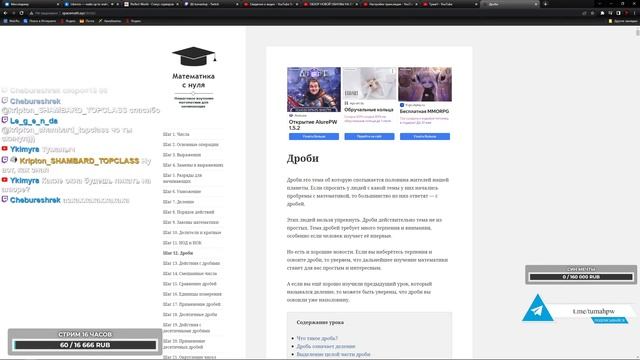Viewport: 640px width, 360px height.
Task: Jump to Что такое дробь? section
Action: pos(317,338)
